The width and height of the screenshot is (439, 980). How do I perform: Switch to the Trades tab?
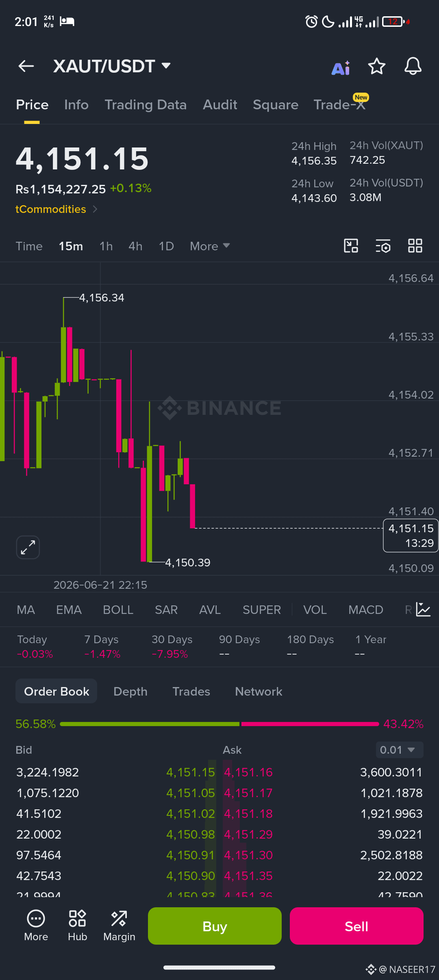click(191, 692)
